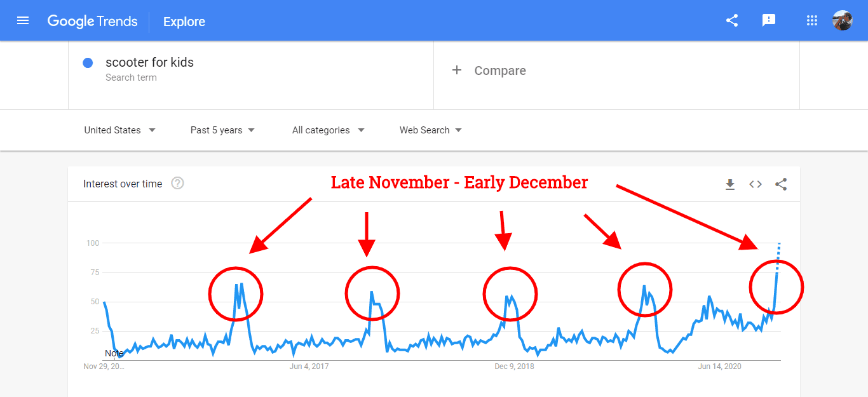The image size is (868, 397).
Task: Open the Past 5 years dropdown
Action: coord(222,130)
